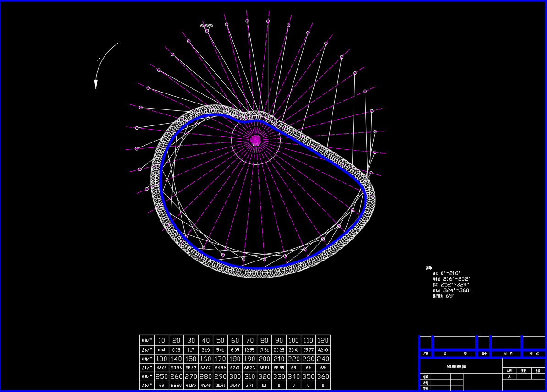Viewport: 547px width, 392px height.
Task: Click the pivot circle under the fixed support
Action: (x=207, y=31)
